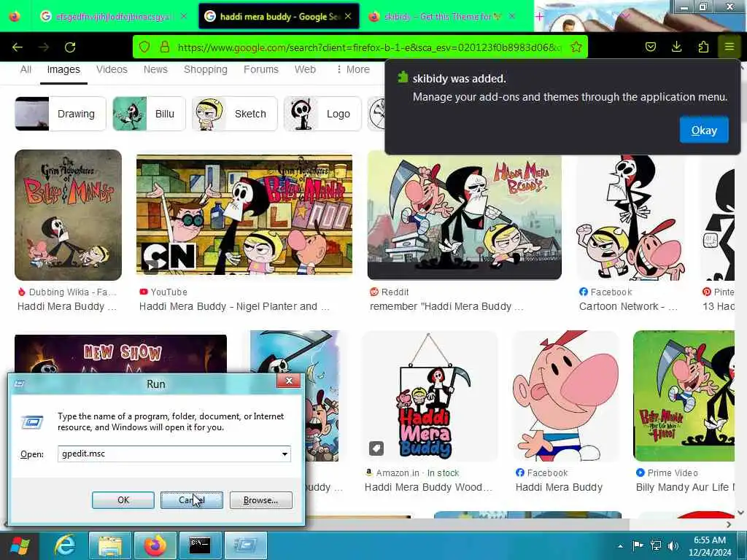Click the "Haddi Mera Buddy Wood" Amazon link
The image size is (747, 560).
point(428,488)
